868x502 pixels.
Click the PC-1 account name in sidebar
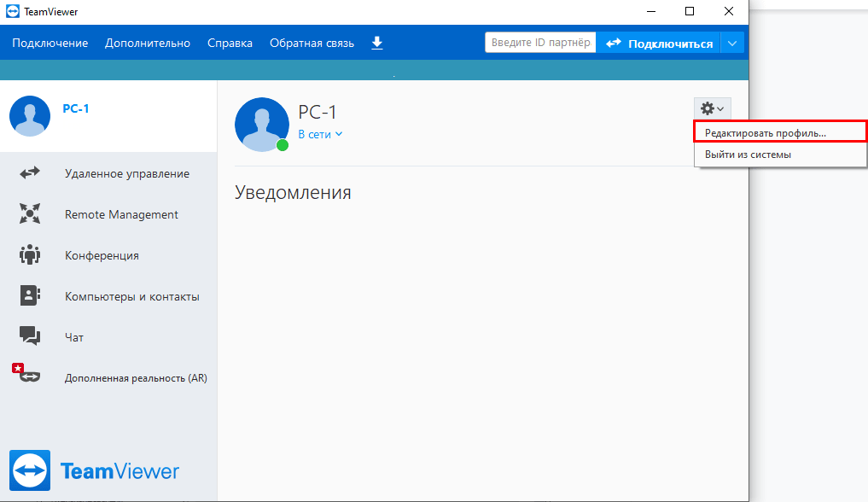[76, 108]
